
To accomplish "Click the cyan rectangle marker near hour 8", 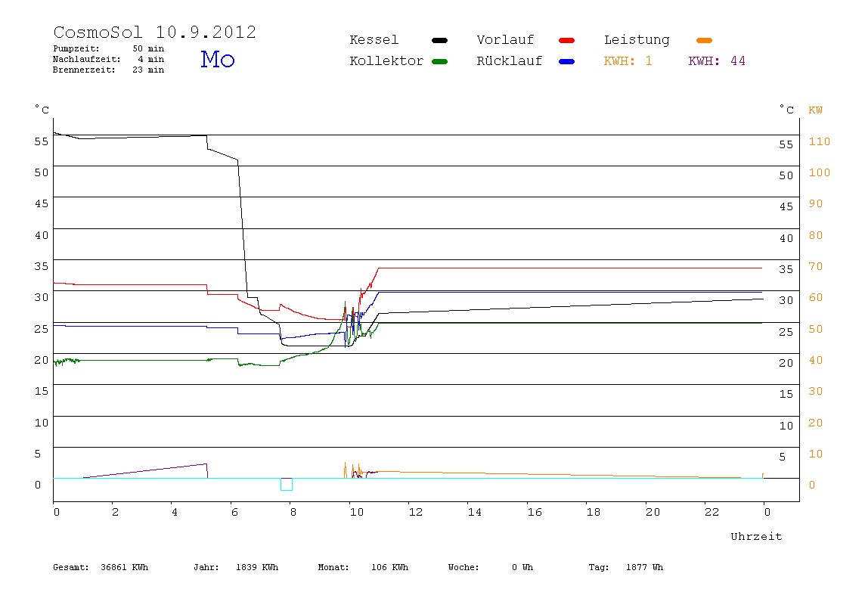I will click(x=287, y=485).
